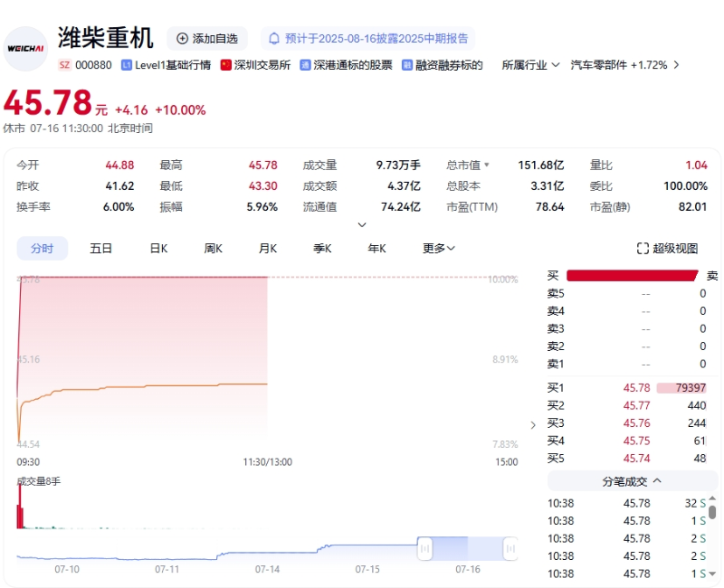Click the 买2 price 45.77

coord(636,405)
